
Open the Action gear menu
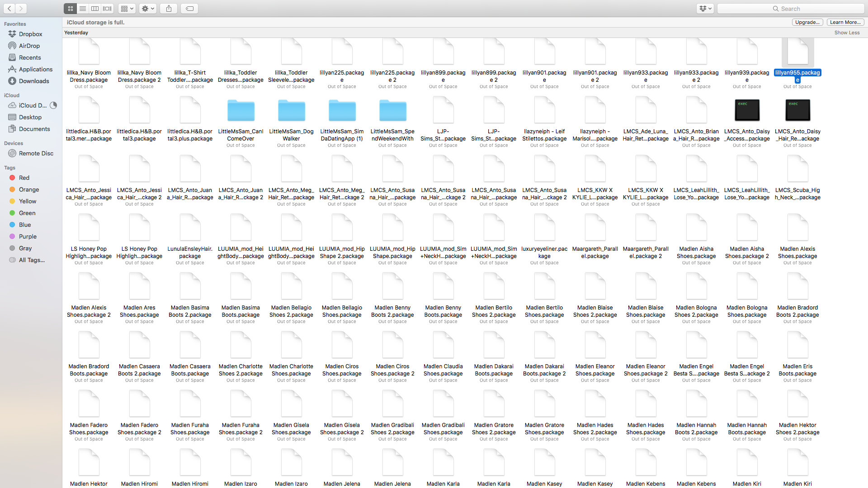pyautogui.click(x=148, y=9)
